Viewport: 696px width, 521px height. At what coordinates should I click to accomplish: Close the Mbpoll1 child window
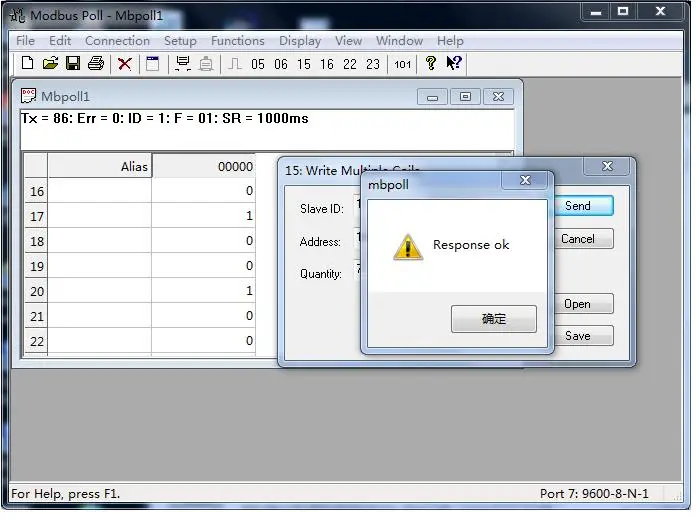pos(498,97)
